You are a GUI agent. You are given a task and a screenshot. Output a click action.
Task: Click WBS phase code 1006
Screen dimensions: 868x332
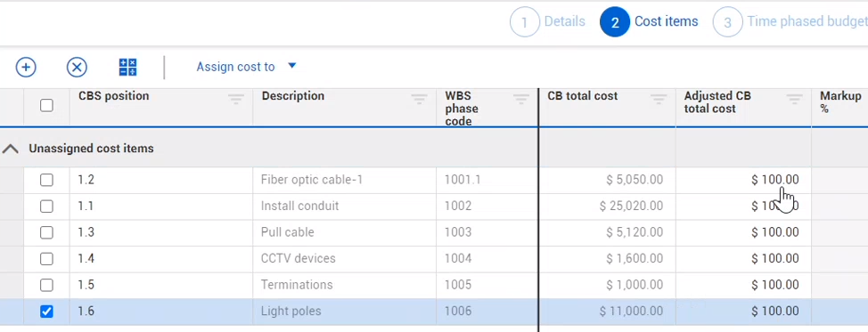[458, 312]
